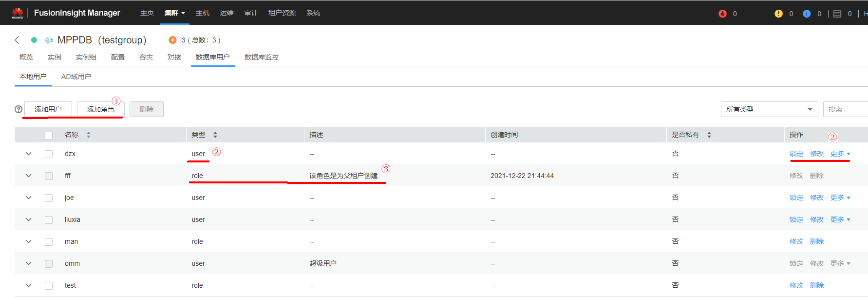
Task: Go to 主页 in top menu
Action: tap(147, 13)
